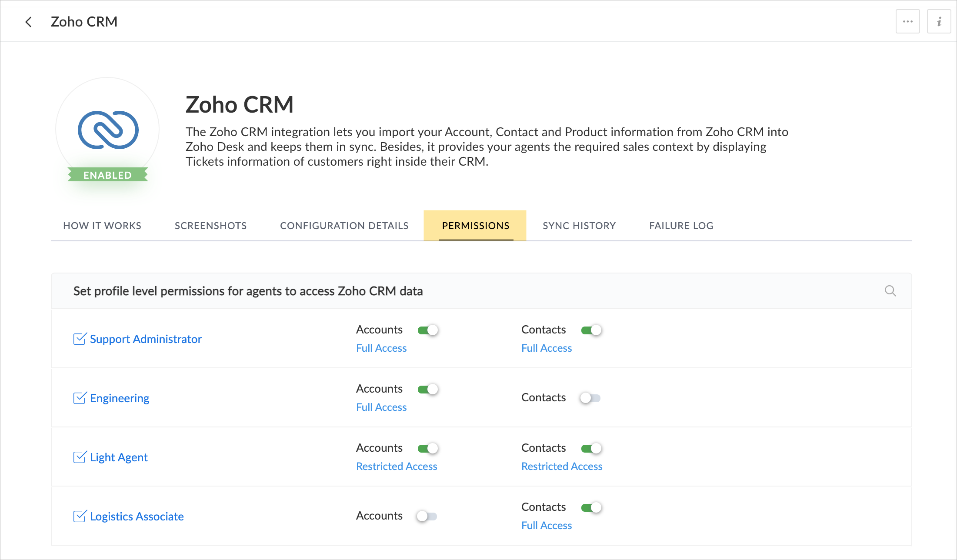Open the Failure Log tab
Screen dimensions: 957x560
681,226
